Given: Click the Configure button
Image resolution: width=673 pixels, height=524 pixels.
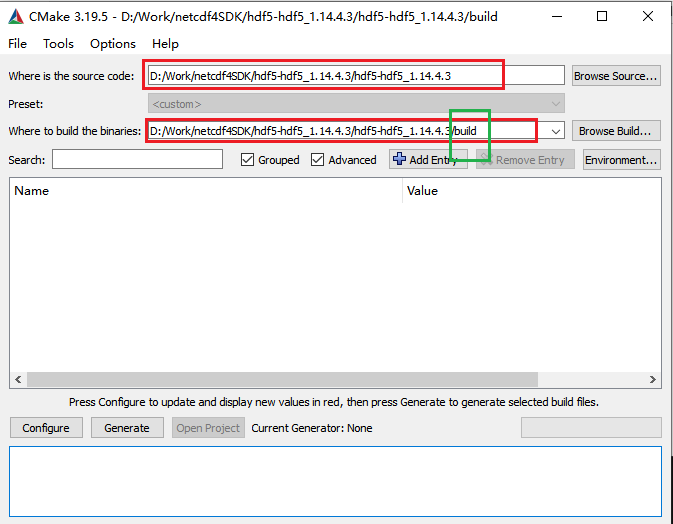Looking at the screenshot, I should point(46,428).
